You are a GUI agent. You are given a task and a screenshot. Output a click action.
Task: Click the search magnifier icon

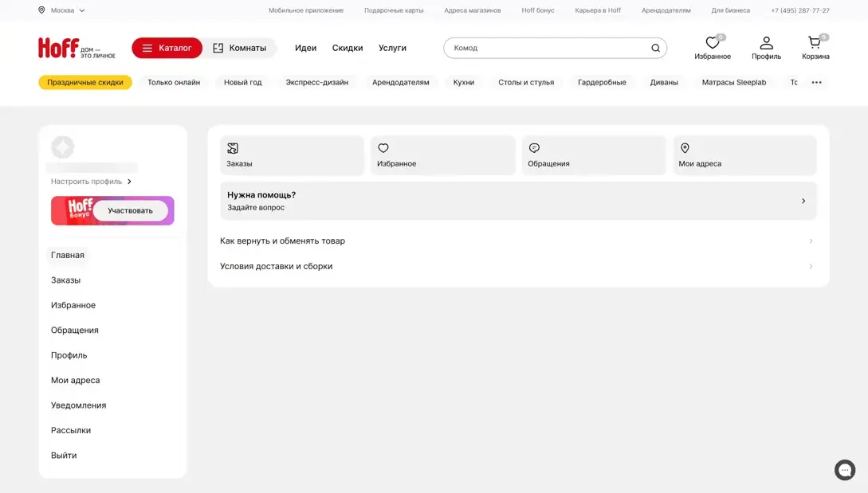655,48
